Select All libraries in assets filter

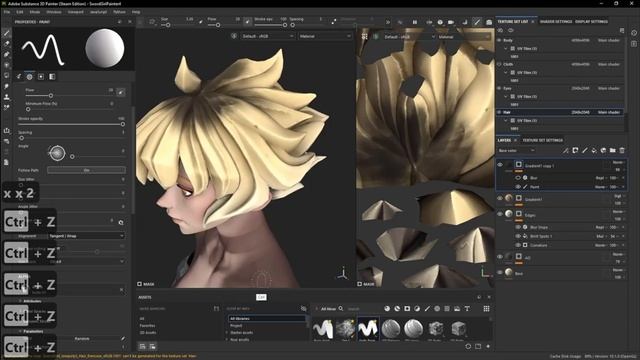click(267, 318)
